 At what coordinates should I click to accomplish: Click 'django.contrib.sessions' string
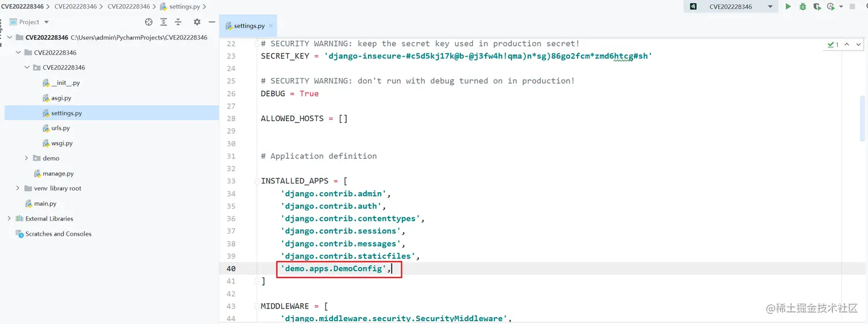[340, 231]
